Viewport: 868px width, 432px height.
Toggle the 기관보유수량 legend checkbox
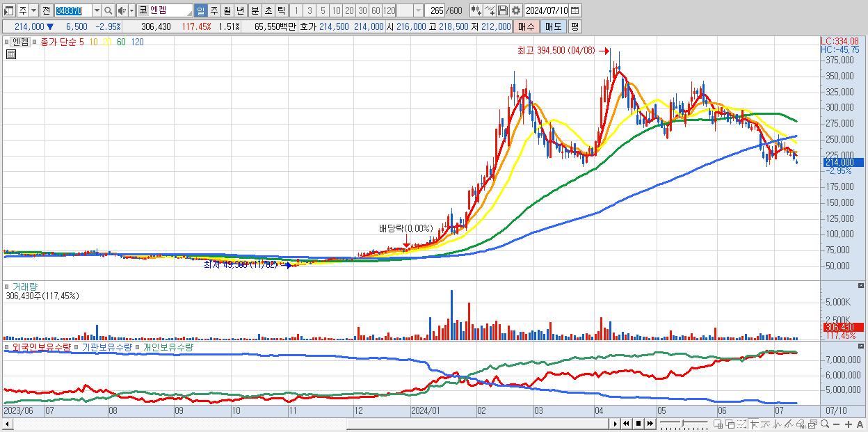tap(78, 346)
